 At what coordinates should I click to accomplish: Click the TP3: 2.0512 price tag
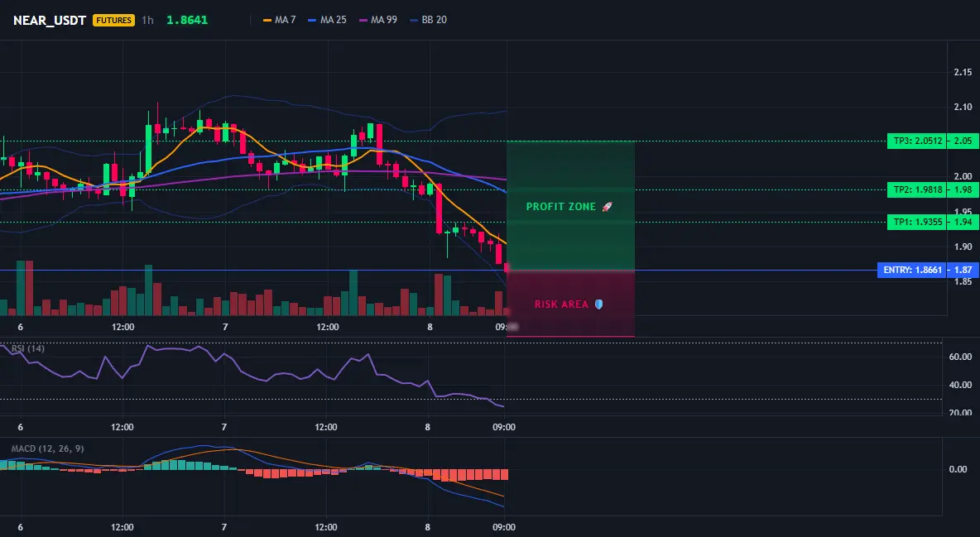pyautogui.click(x=917, y=141)
